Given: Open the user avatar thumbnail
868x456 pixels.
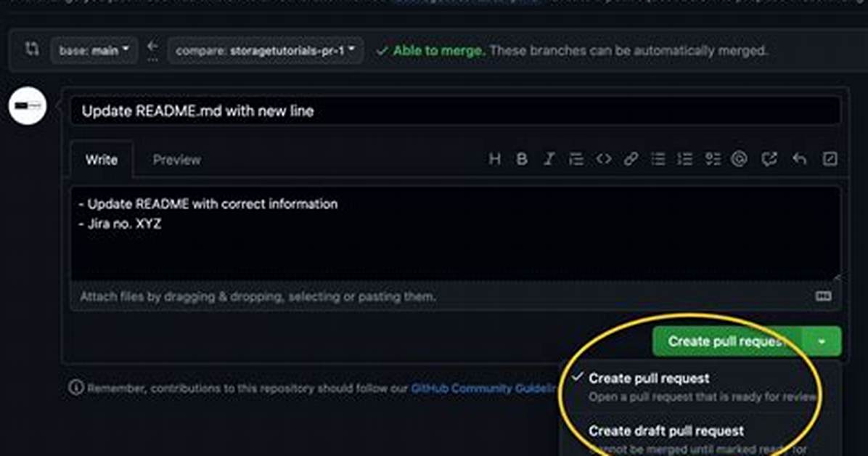Looking at the screenshot, I should pyautogui.click(x=27, y=105).
